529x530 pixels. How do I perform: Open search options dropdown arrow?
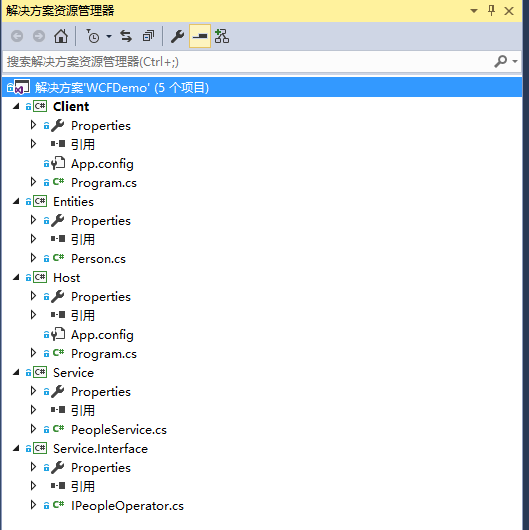pos(515,62)
